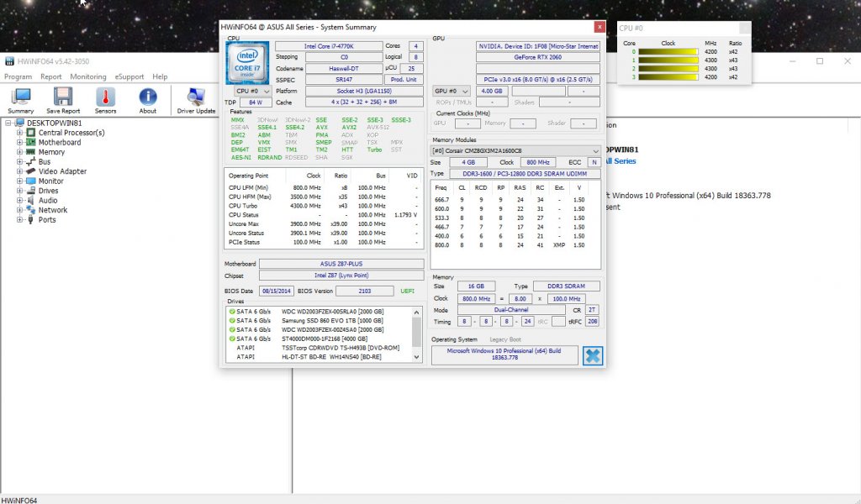The image size is (861, 504).
Task: Collapse the DESKTOPWIN81 root node
Action: tap(8, 123)
